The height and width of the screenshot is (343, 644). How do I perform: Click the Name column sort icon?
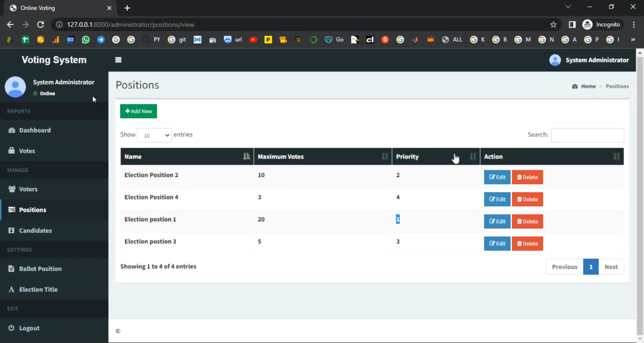click(246, 157)
